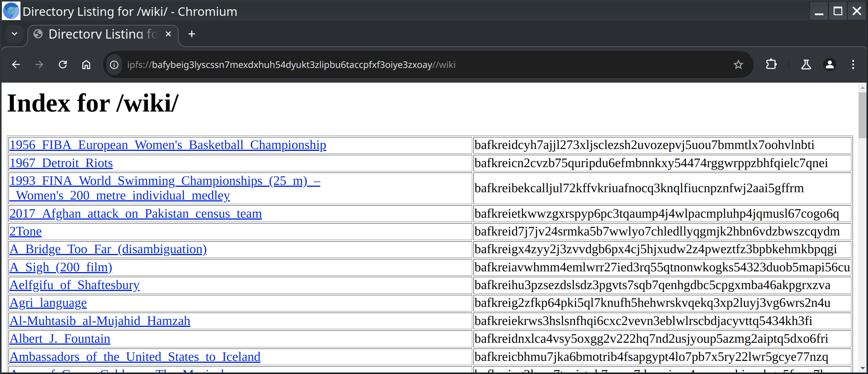Image resolution: width=868 pixels, height=374 pixels.
Task: Open the browser home page
Action: click(x=86, y=64)
